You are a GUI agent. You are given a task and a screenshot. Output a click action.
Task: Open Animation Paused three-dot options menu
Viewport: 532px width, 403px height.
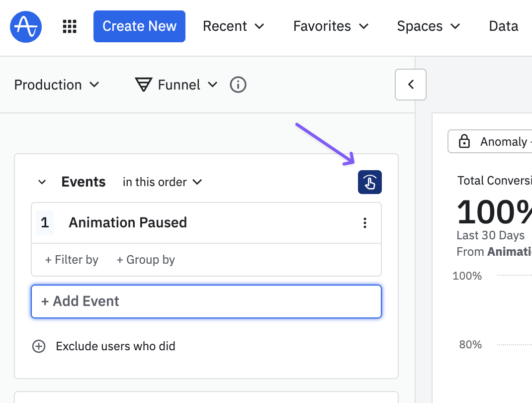pos(365,223)
